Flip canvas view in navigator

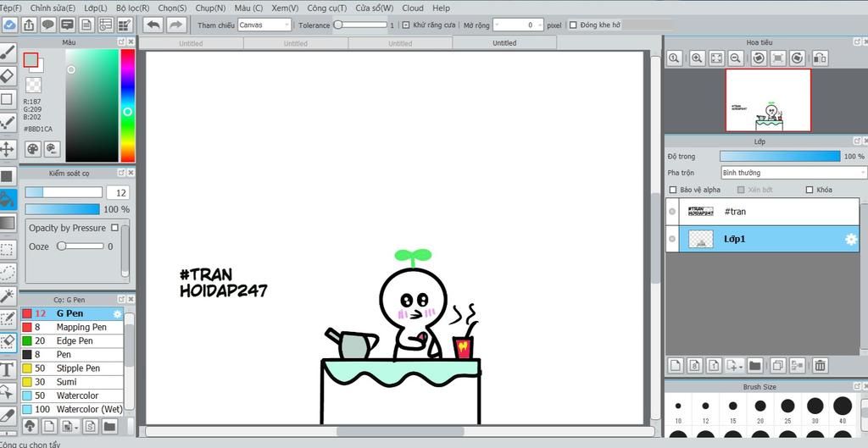coord(821,58)
